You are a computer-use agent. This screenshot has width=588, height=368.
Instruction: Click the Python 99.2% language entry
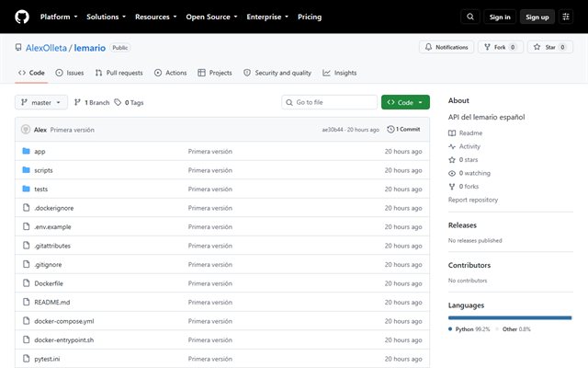click(469, 329)
